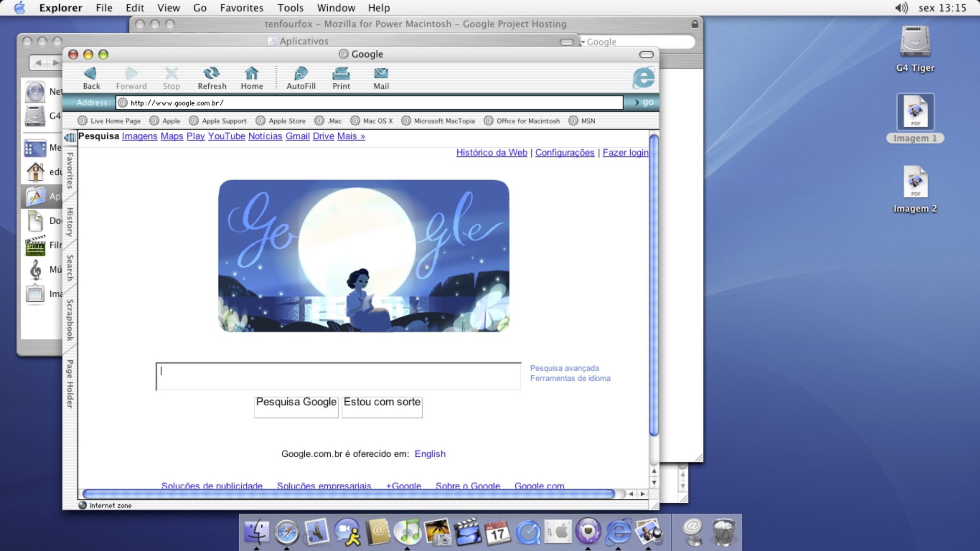Open the Tools menu
This screenshot has width=980, height=551.
click(290, 8)
